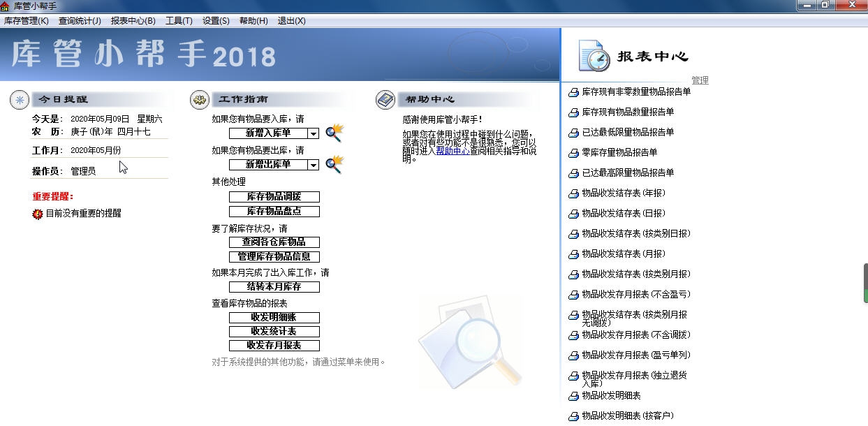Click the magnifier icon beside 新增入库单

coord(334,133)
